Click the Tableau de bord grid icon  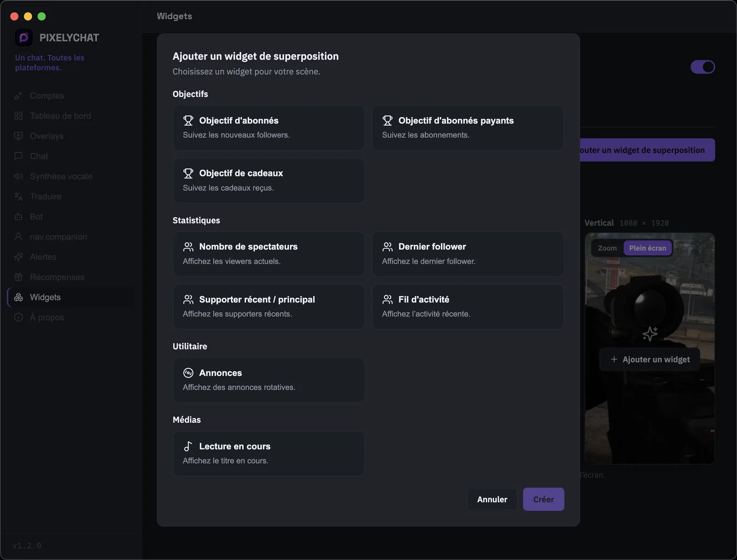18,116
